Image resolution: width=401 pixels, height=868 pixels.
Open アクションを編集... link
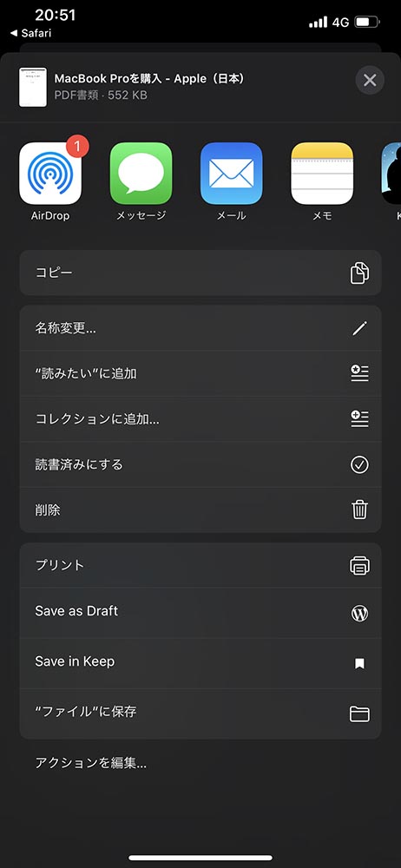coord(91,763)
